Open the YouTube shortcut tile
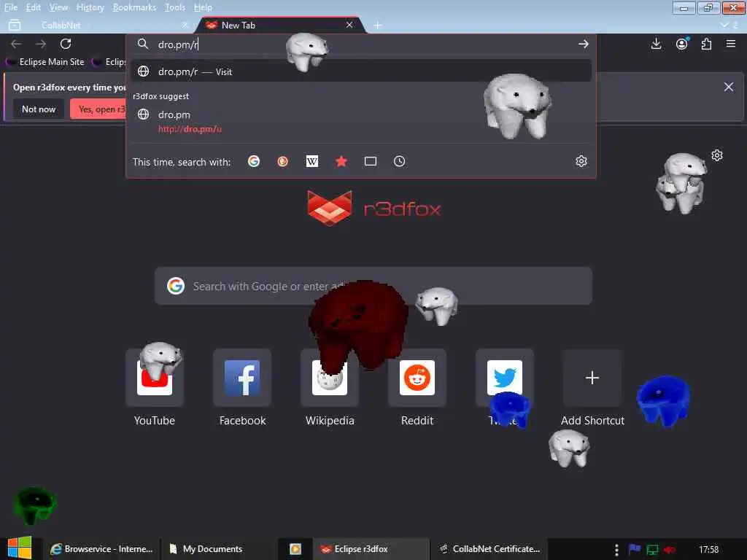The width and height of the screenshot is (747, 560). [x=155, y=378]
